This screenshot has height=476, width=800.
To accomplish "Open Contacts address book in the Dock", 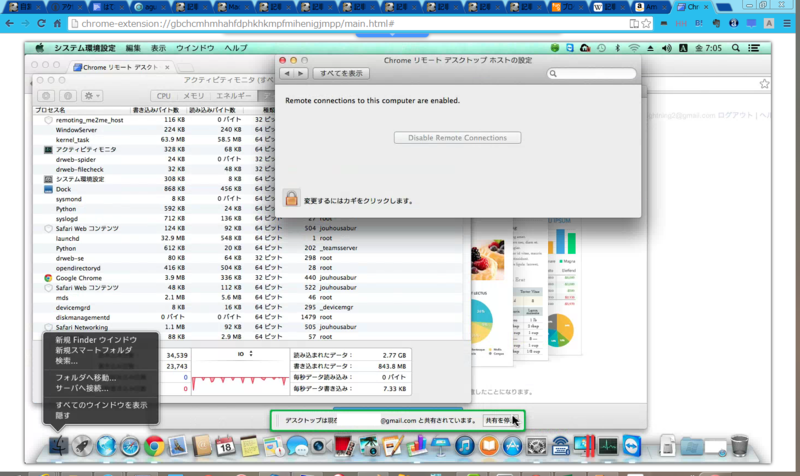I will tap(202, 446).
